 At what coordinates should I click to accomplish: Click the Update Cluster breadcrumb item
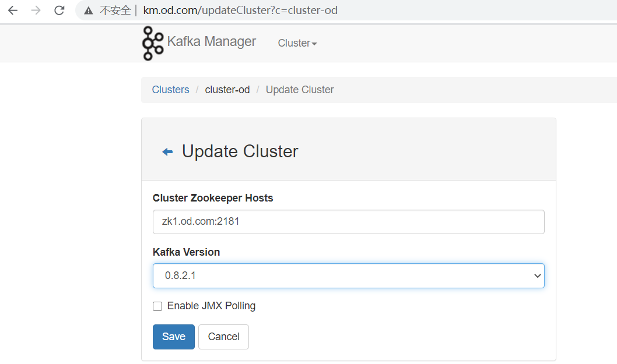pyautogui.click(x=300, y=90)
